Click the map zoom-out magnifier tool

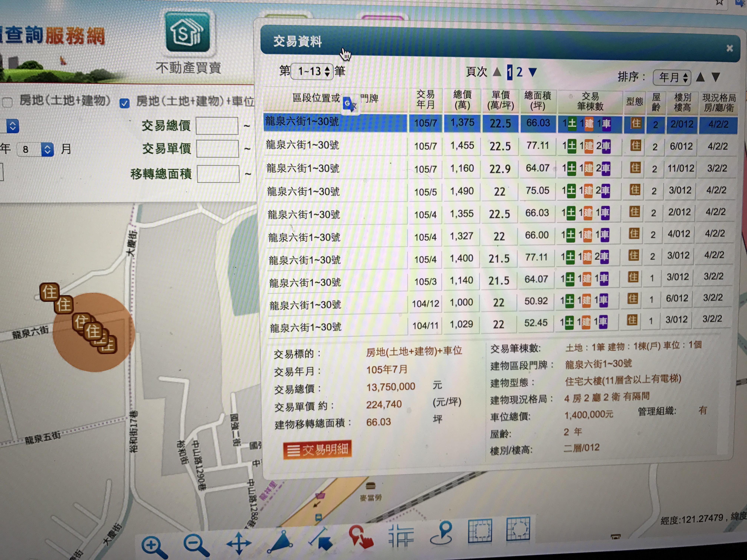[196, 545]
